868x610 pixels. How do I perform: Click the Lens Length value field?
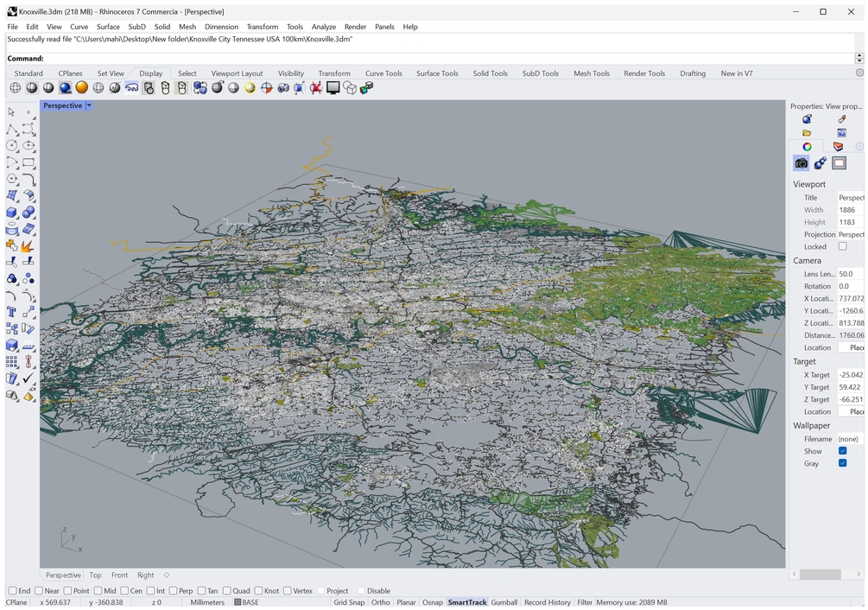(x=850, y=274)
